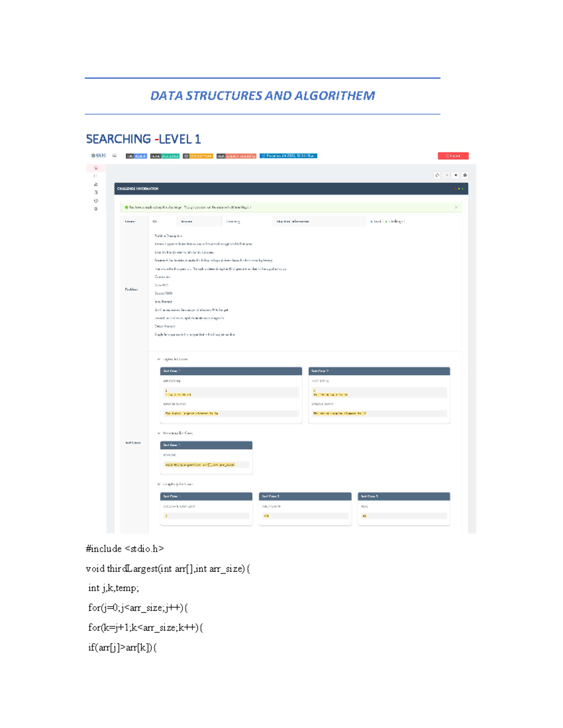Click the home icon in the sidebar
The width and height of the screenshot is (563, 728).
tap(96, 168)
